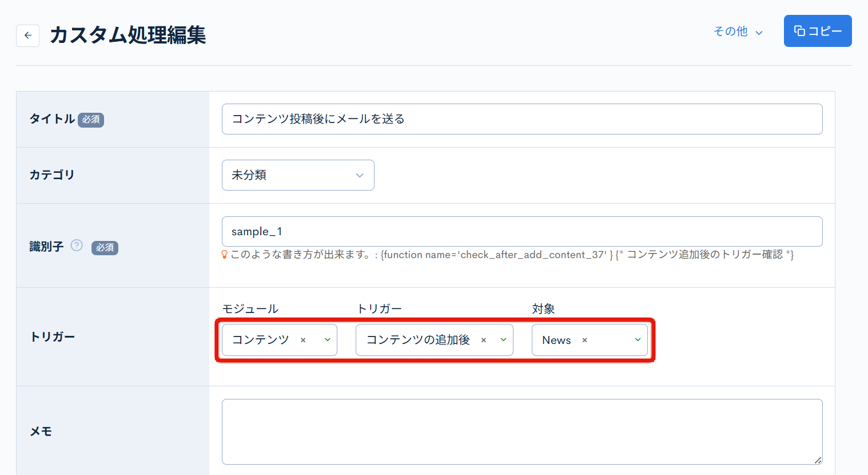Click the back arrow icon in カスタム処理編集 header
Image resolution: width=868 pixels, height=475 pixels.
point(27,35)
